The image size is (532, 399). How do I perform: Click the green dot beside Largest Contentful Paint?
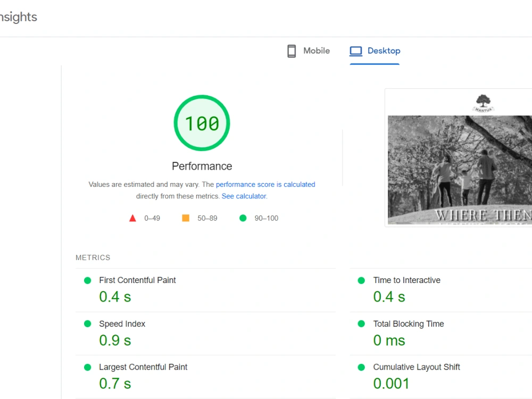tap(88, 367)
